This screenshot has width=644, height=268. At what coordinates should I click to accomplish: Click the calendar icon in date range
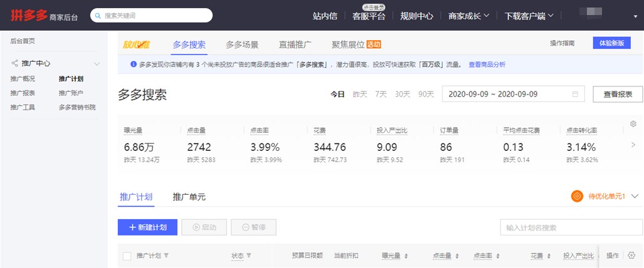coord(576,94)
